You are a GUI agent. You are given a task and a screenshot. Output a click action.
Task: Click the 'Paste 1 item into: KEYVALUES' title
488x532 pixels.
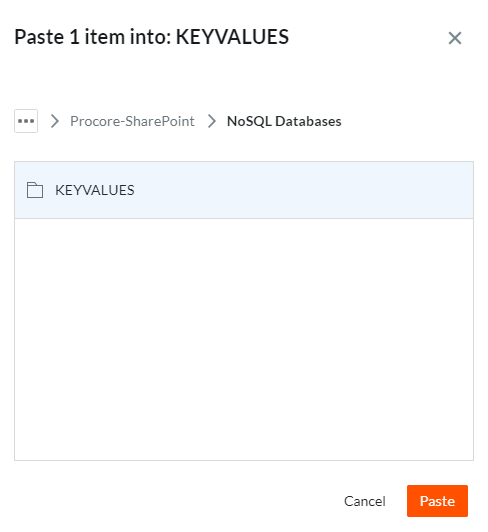tap(151, 37)
